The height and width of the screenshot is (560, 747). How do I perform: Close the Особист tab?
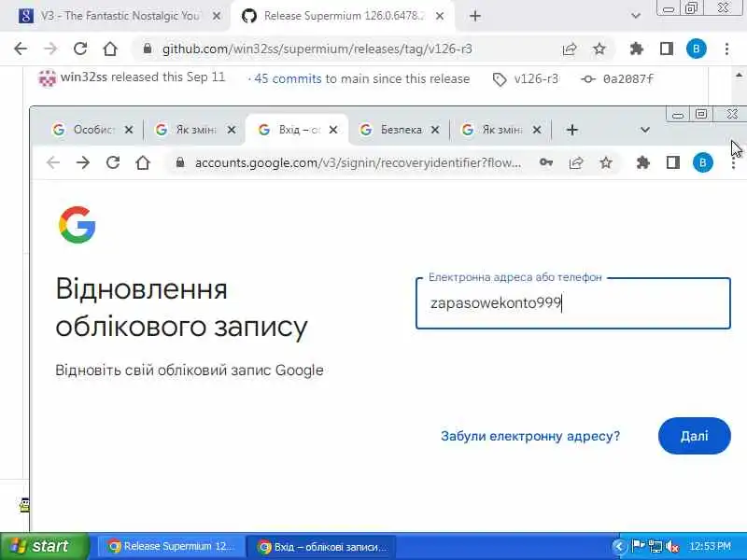[x=129, y=130]
